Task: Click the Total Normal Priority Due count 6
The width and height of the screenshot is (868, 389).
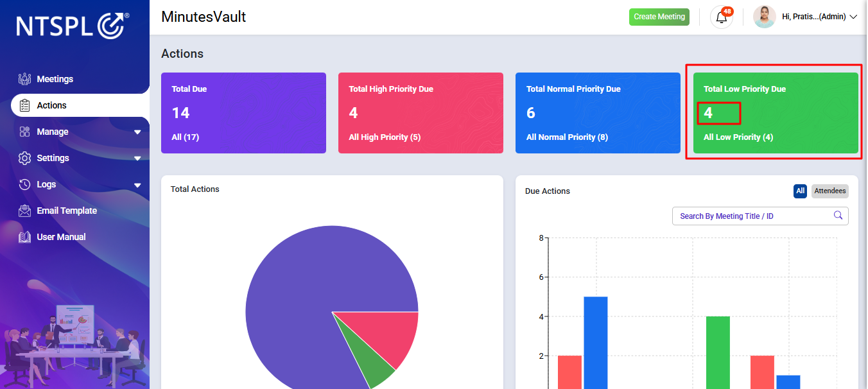Action: 531,113
